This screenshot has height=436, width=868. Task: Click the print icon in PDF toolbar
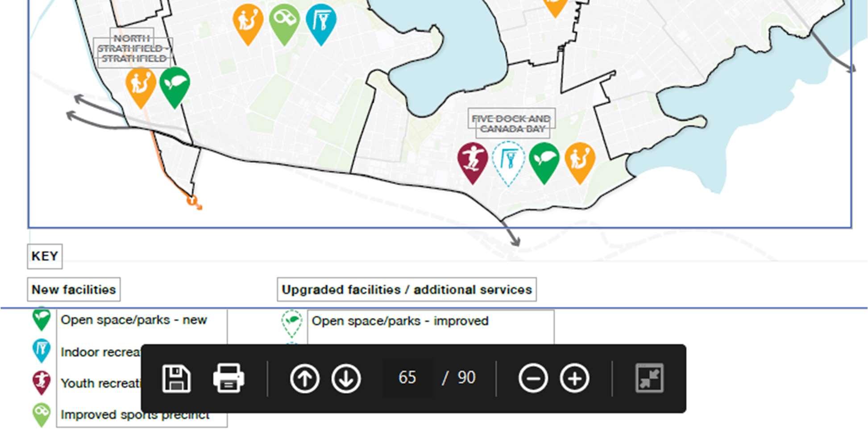pos(228,378)
